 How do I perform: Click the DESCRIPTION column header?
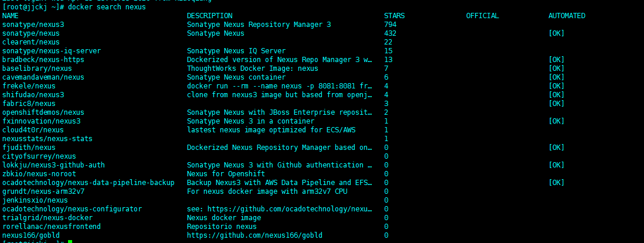(x=209, y=16)
